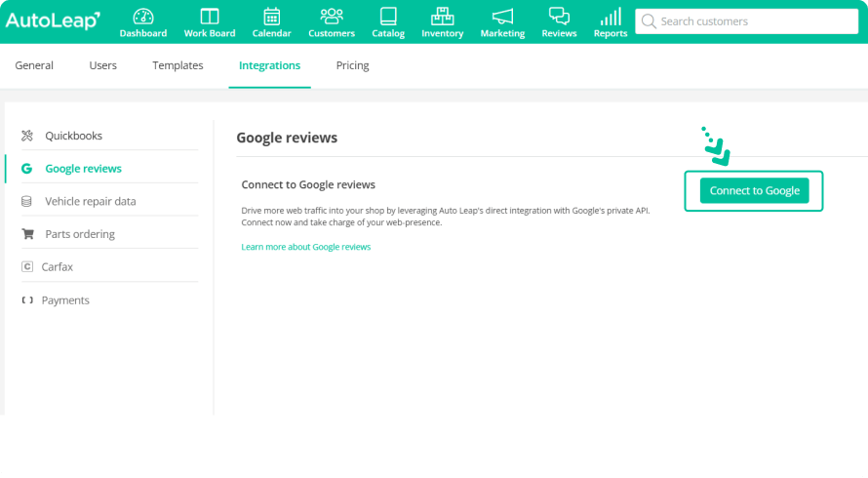Image resolution: width=868 pixels, height=478 pixels.
Task: Switch to the General tab
Action: click(34, 65)
